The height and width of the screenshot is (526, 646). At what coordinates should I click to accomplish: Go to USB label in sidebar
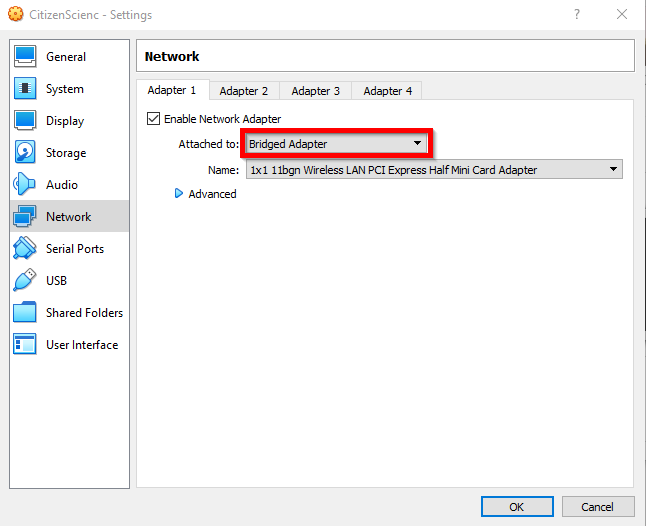point(56,281)
